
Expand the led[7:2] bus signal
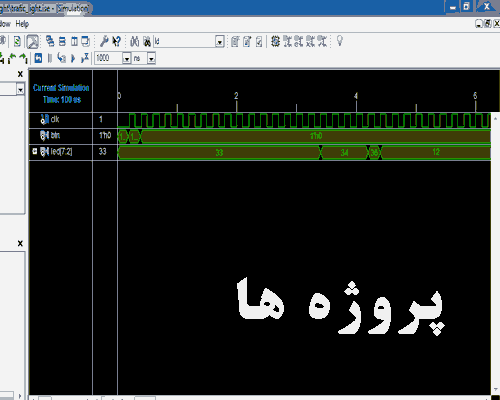pos(34,152)
